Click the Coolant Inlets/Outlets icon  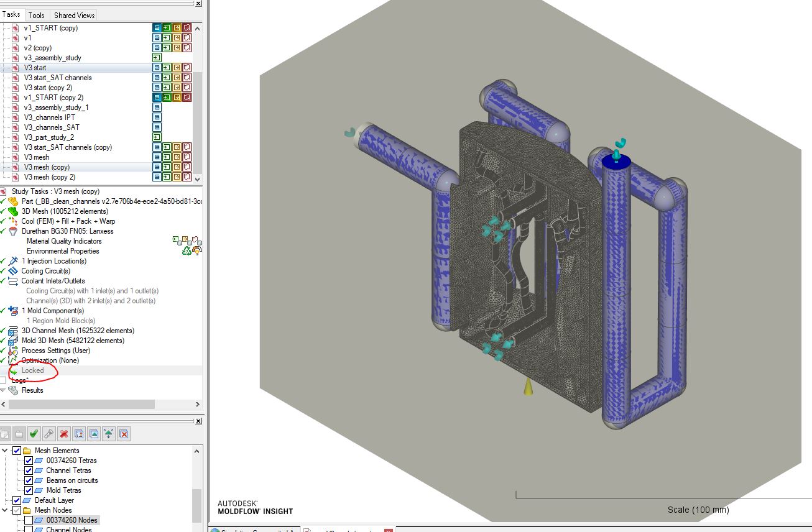pyautogui.click(x=14, y=280)
